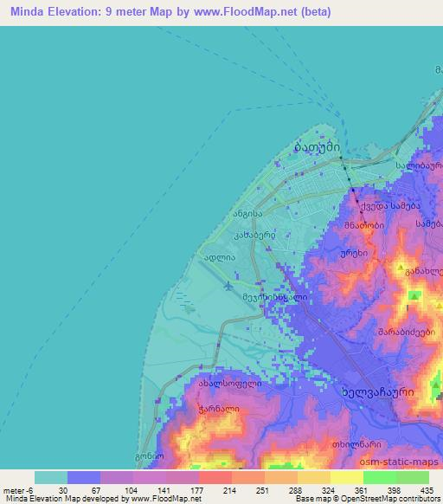Select the yellow 324 to 361 meter swatch
The width and height of the screenshot is (443, 504).
tap(347, 477)
